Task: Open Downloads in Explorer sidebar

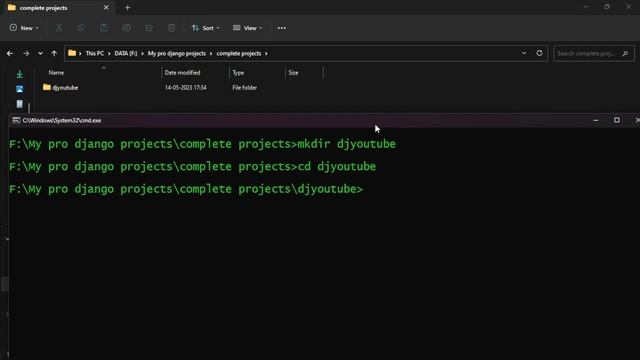Action: point(20,74)
